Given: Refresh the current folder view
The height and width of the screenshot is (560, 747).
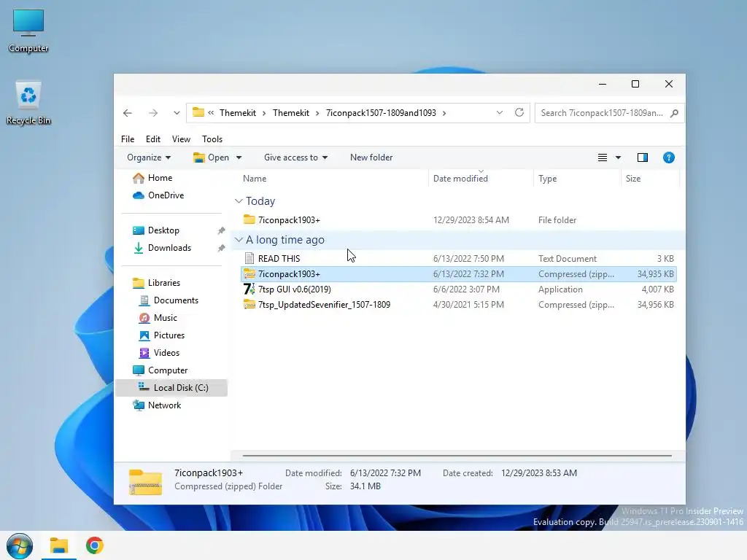Looking at the screenshot, I should click(x=519, y=113).
